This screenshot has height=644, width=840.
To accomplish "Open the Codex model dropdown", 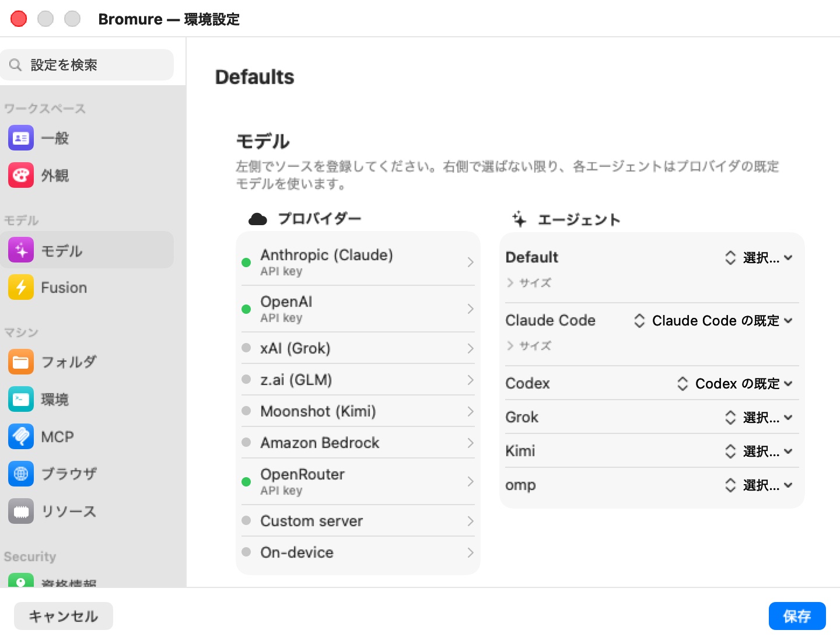I will click(x=735, y=384).
